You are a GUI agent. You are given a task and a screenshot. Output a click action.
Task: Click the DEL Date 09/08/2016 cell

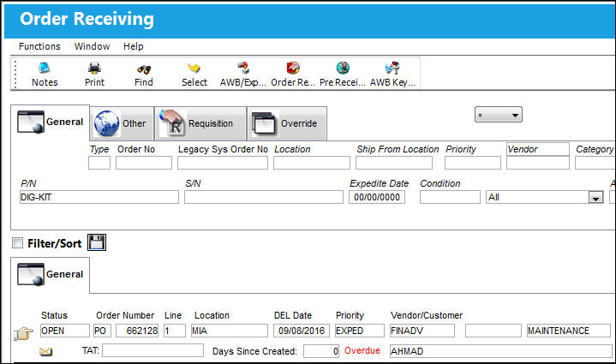[302, 331]
